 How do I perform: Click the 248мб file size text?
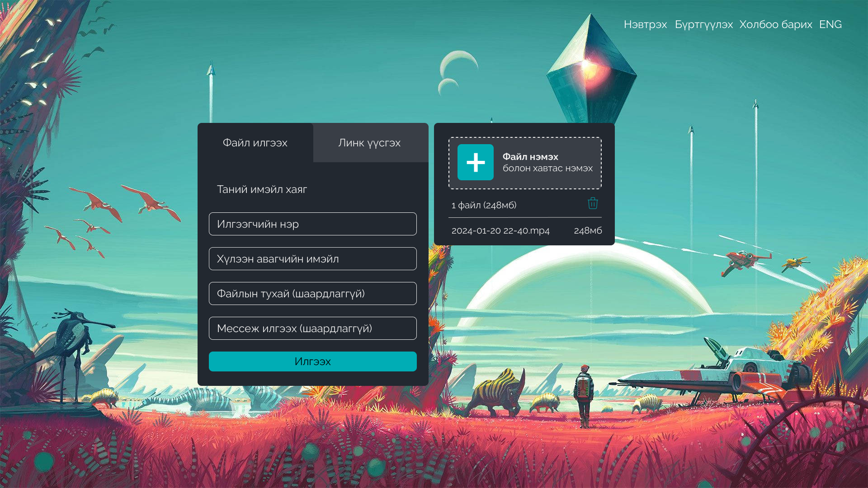588,231
